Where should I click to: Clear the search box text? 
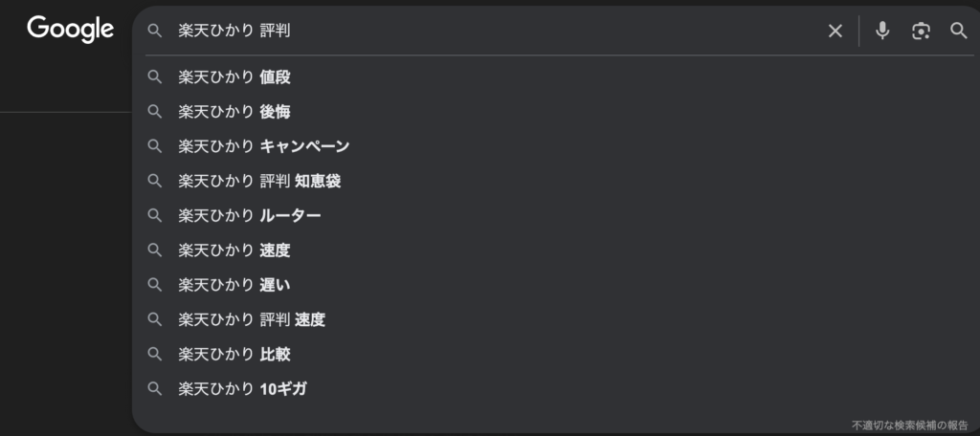(835, 31)
